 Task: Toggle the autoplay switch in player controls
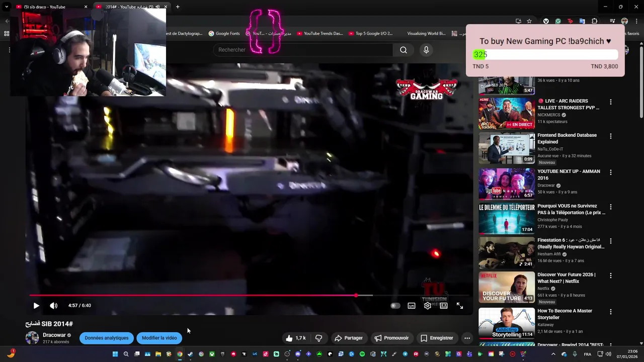tap(395, 306)
